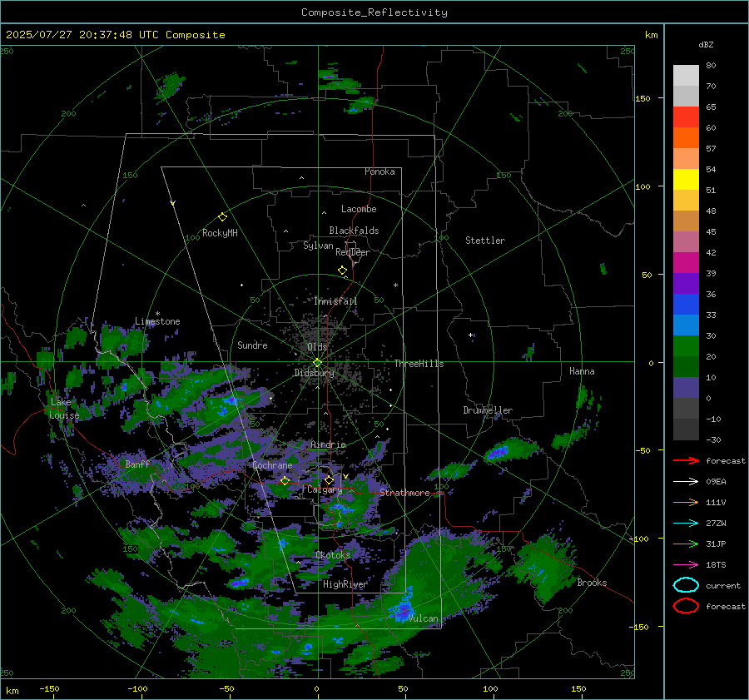749x700 pixels.
Task: Click the Stettler label on map
Action: point(485,241)
